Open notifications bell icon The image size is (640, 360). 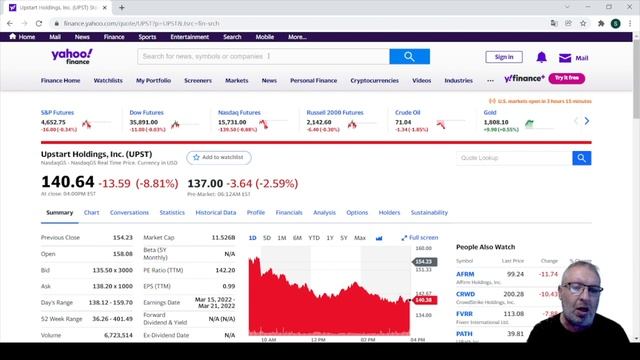coord(541,57)
